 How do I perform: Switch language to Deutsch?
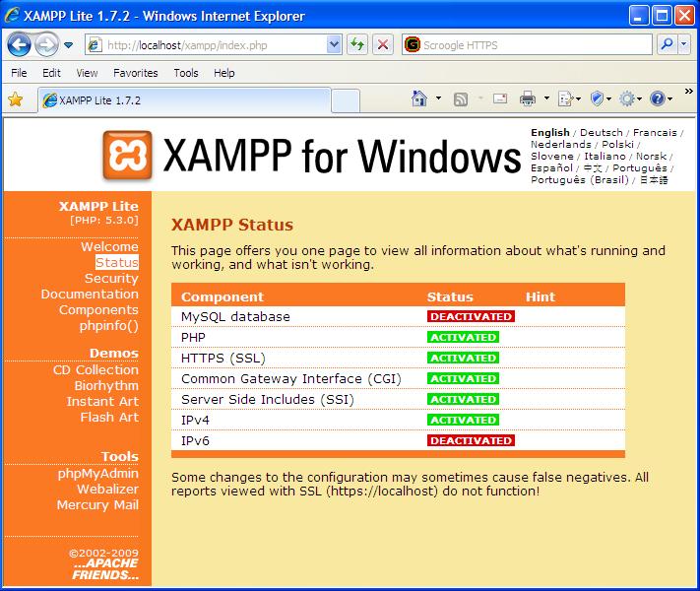pyautogui.click(x=601, y=133)
